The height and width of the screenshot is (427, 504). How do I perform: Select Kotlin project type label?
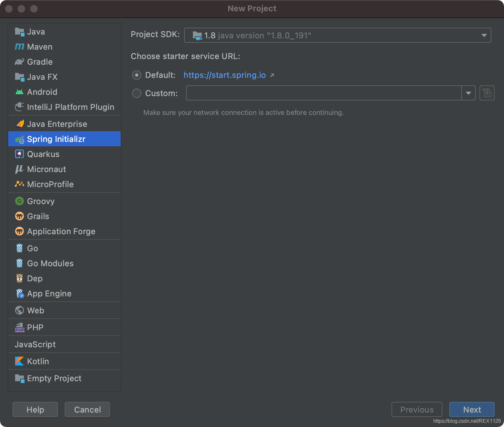pyautogui.click(x=38, y=361)
